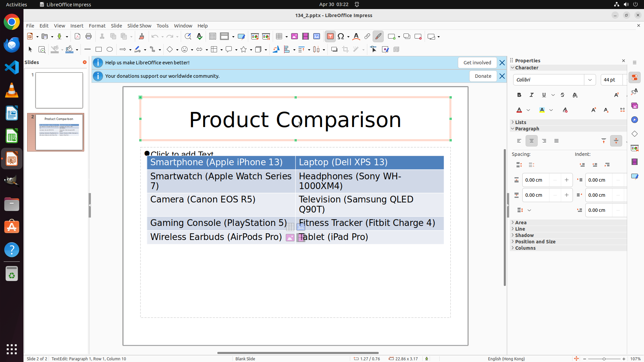Screen dimensions: 644x362
Task: Open Thunderbird Mail from dock
Action: 12,45
